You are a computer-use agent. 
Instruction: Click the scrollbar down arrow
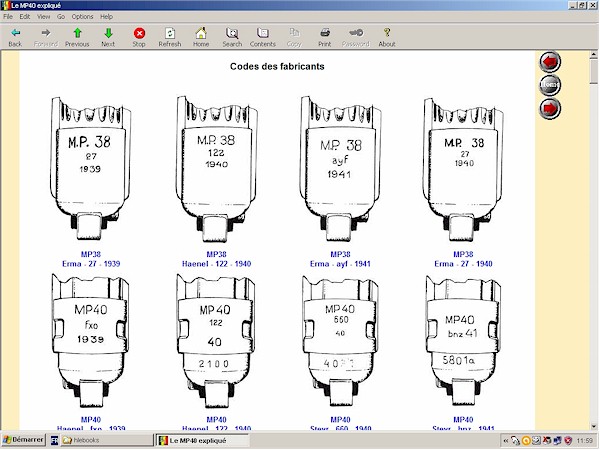point(593,426)
